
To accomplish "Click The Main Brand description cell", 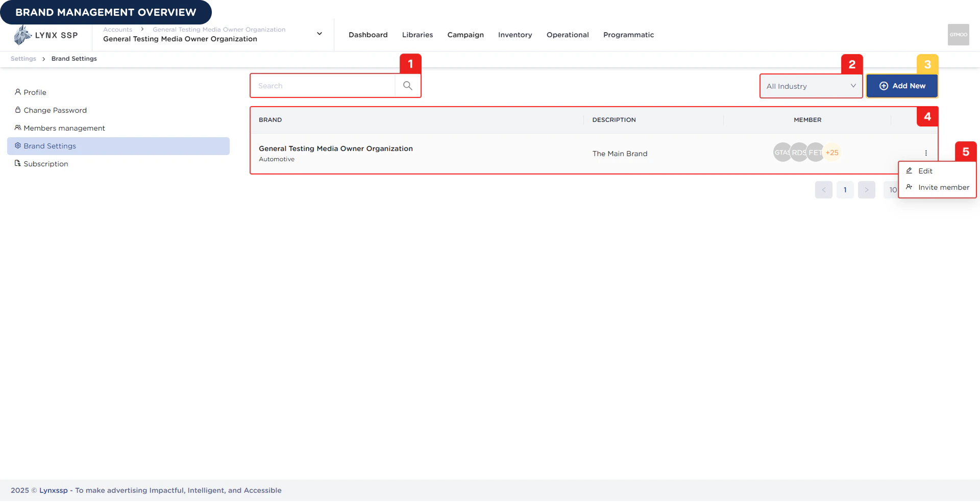I will tap(620, 154).
